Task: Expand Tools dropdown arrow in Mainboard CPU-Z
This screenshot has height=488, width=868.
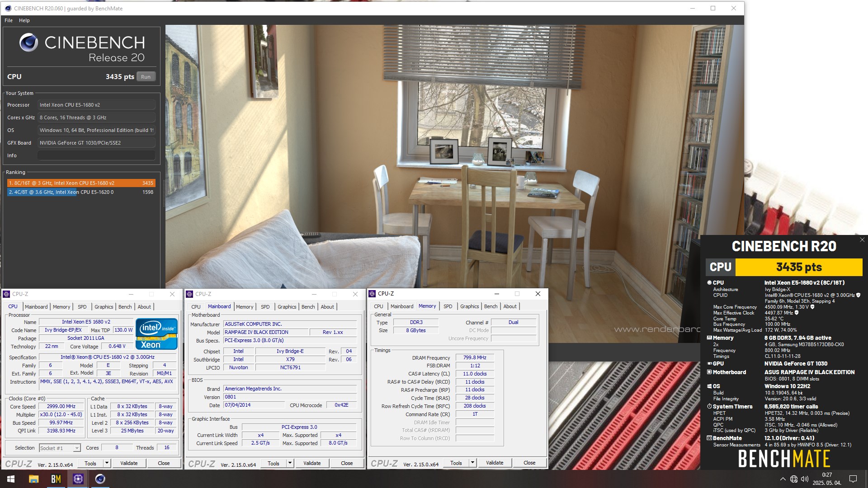Action: 290,463
